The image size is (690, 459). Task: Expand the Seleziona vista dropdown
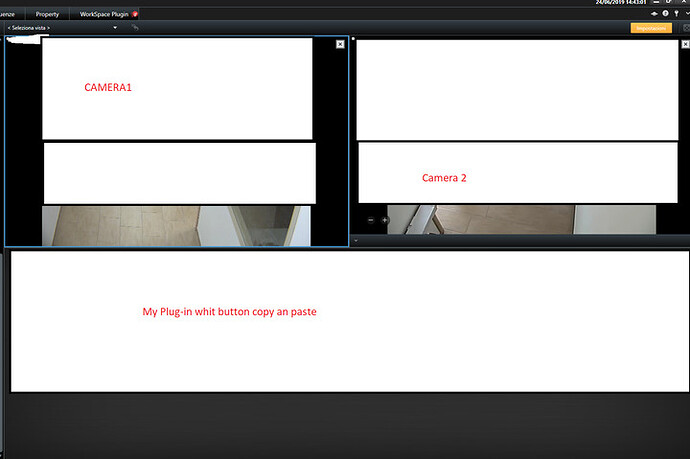click(x=116, y=28)
